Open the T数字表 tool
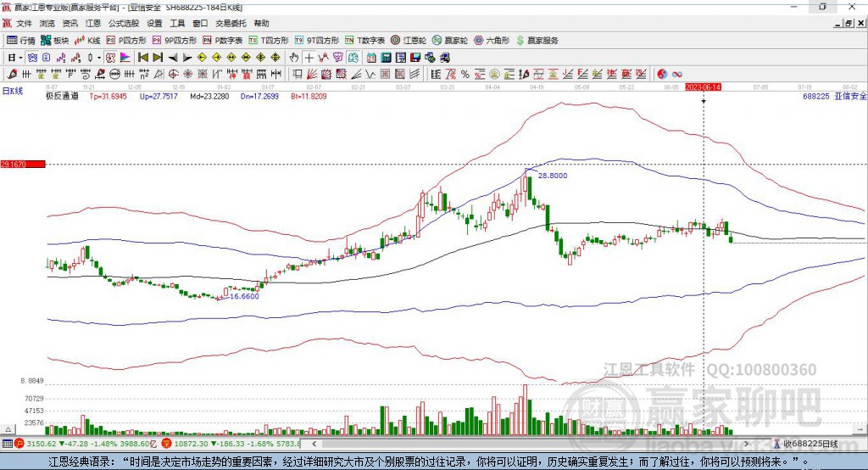 click(364, 41)
